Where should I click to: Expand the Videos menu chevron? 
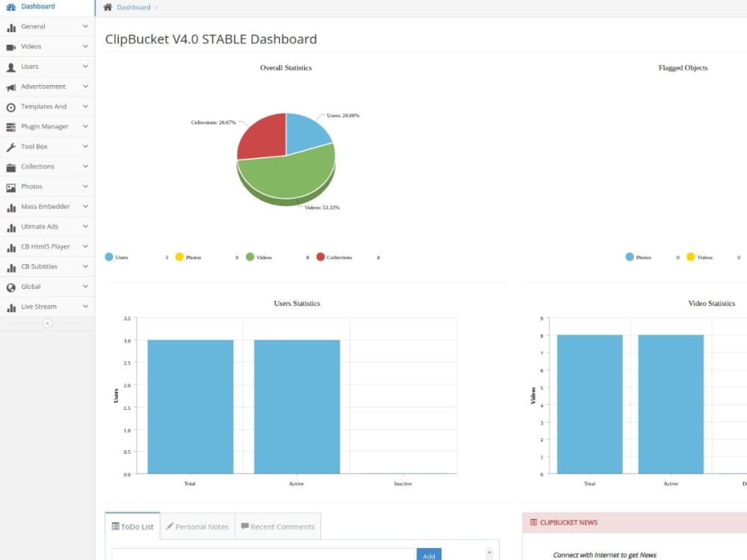pos(85,46)
